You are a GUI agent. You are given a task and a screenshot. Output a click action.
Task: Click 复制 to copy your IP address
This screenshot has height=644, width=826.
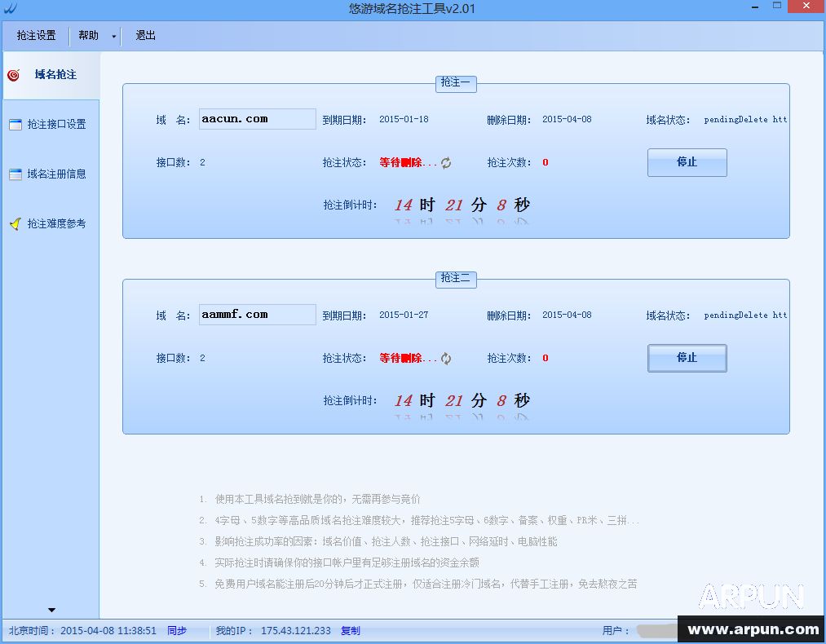(350, 630)
